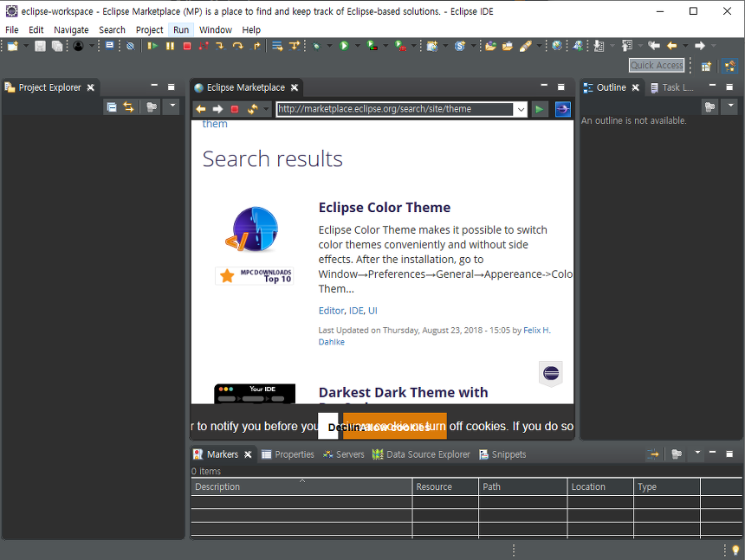
Task: Click the Quick Access search field
Action: pos(657,66)
